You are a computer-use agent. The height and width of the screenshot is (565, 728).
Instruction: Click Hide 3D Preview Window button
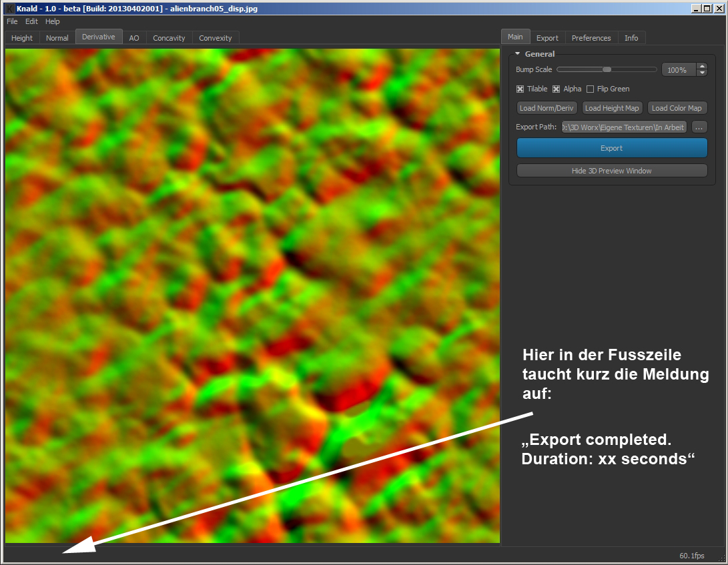[x=612, y=171]
